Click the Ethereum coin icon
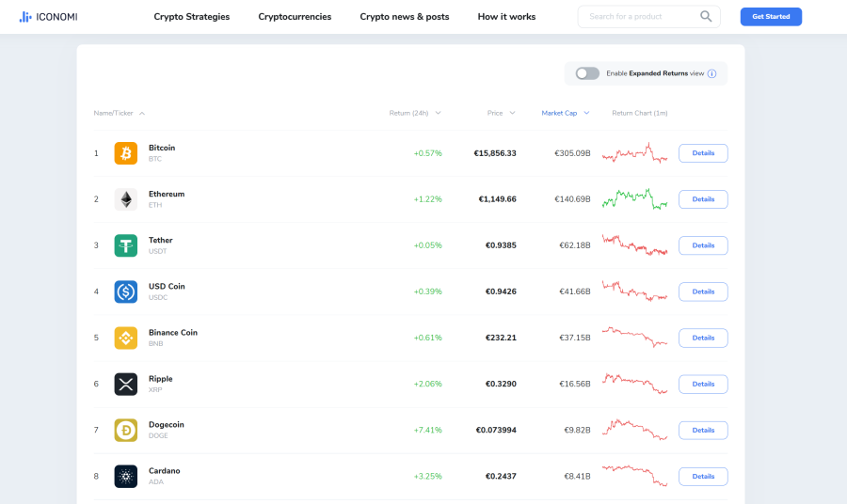847x504 pixels. (x=126, y=199)
